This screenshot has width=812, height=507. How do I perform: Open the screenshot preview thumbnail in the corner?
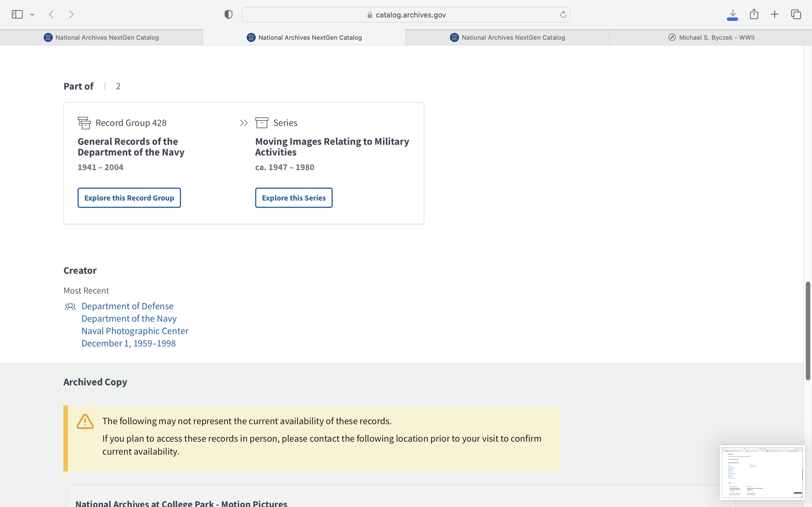pos(762,472)
